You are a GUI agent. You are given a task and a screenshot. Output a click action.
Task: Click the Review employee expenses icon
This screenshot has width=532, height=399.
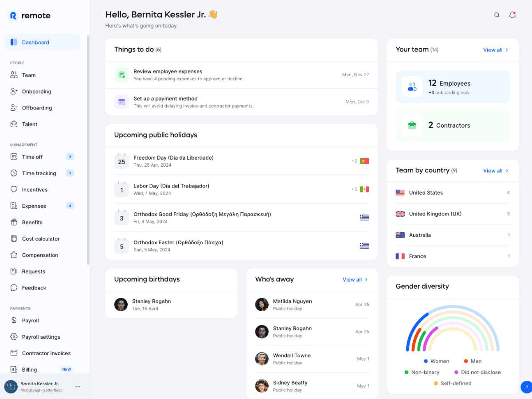[121, 75]
